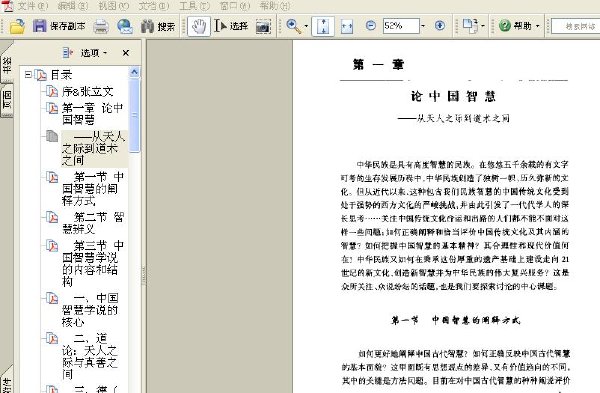Select the 第二节 智慧辨义 bookmark
This screenshot has width=600, height=393.
93,223
